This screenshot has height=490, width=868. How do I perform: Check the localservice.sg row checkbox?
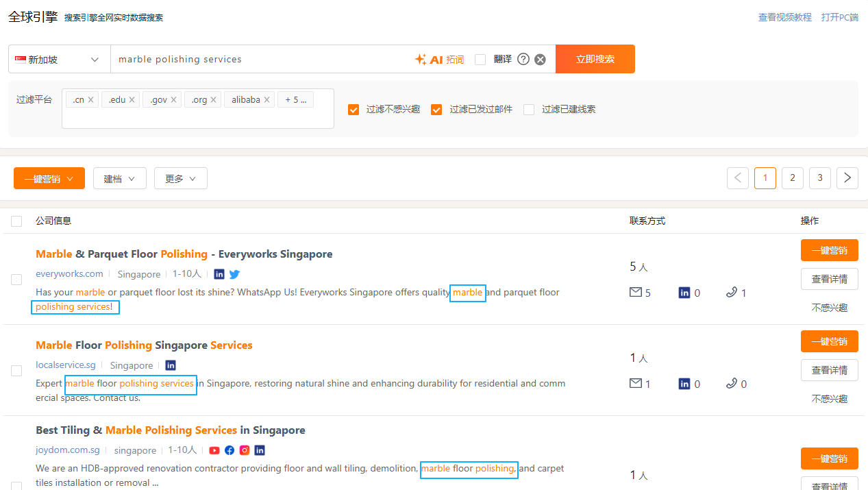16,371
